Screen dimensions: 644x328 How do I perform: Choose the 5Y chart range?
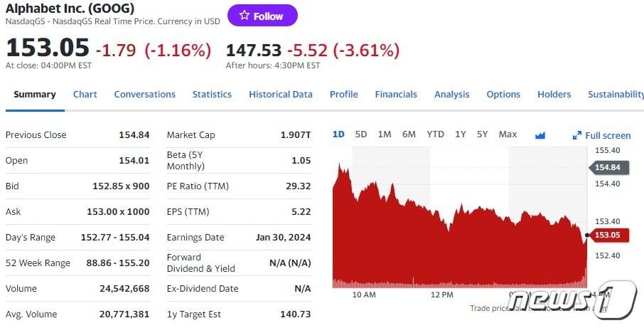click(x=482, y=134)
